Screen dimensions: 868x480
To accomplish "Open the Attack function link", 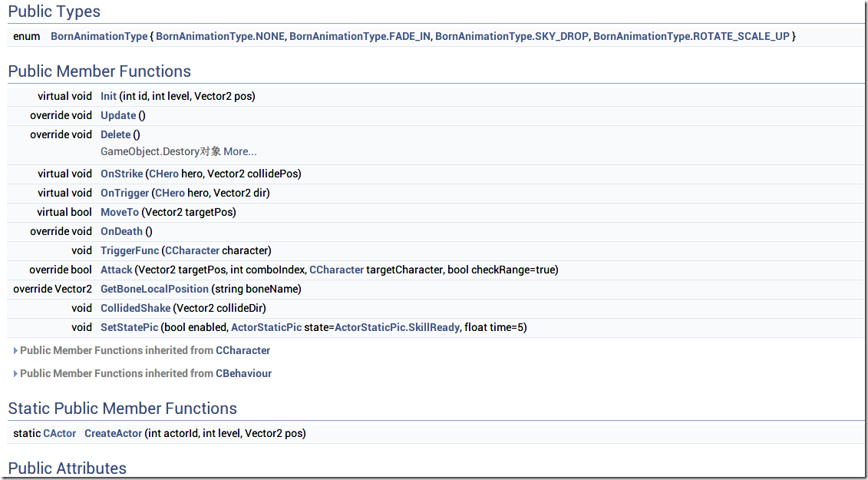I will [x=117, y=270].
